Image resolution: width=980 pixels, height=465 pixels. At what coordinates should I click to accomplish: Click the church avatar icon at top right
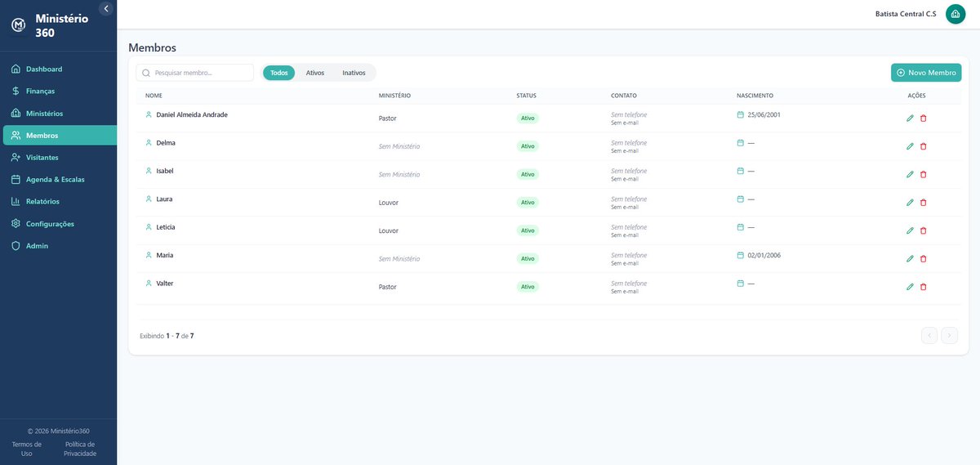(x=955, y=14)
